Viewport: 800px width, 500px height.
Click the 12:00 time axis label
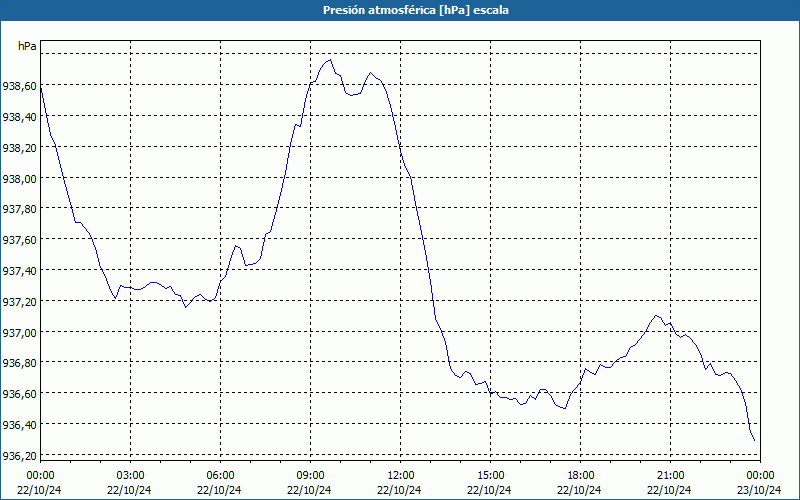(401, 476)
